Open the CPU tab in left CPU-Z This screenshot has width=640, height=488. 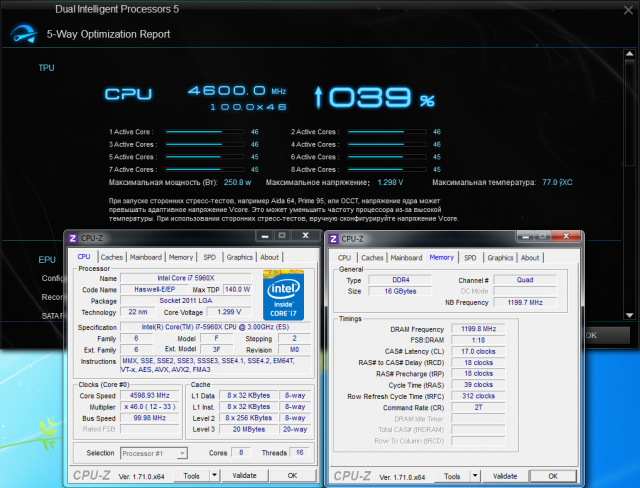click(x=84, y=257)
